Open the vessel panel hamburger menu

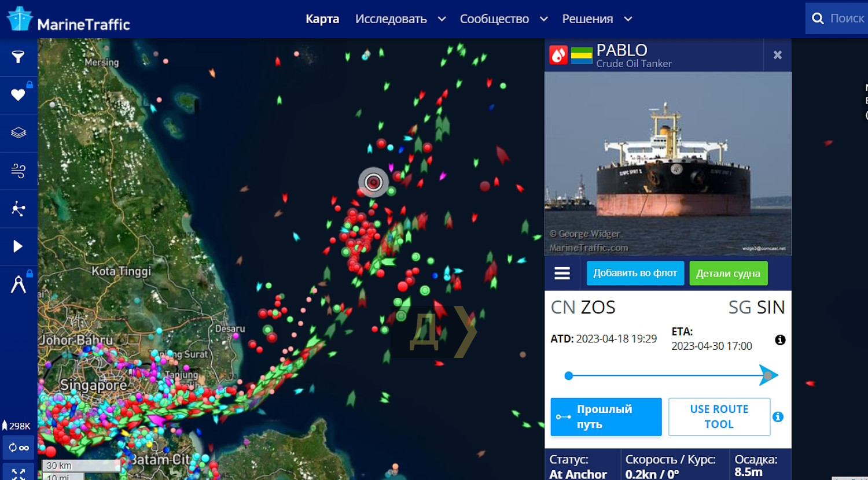coord(562,273)
